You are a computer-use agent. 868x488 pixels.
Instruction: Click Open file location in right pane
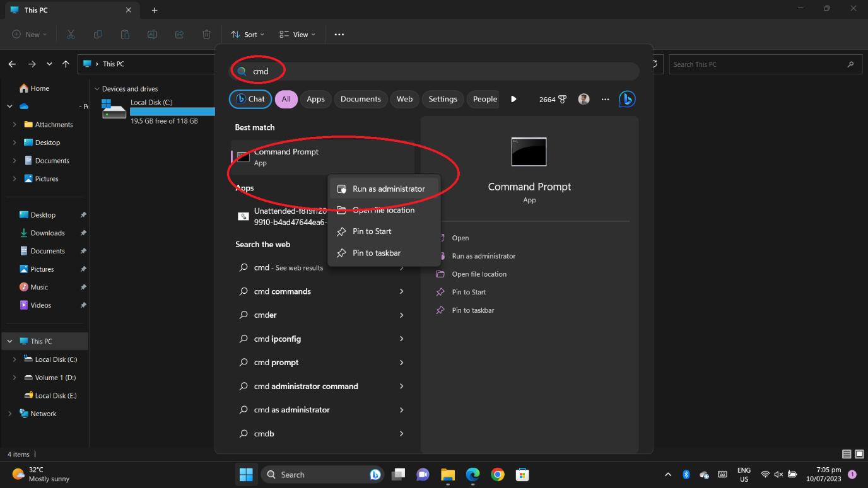tap(479, 274)
